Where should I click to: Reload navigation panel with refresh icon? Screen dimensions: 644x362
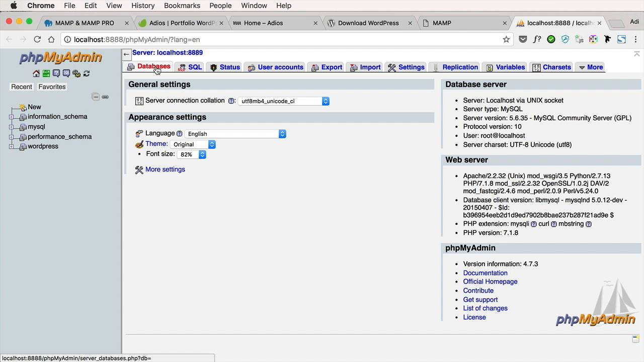[x=87, y=73]
